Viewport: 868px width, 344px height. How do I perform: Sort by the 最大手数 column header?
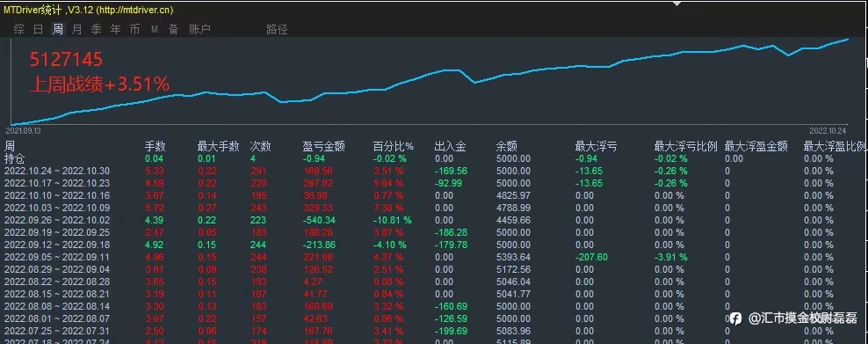pos(218,146)
